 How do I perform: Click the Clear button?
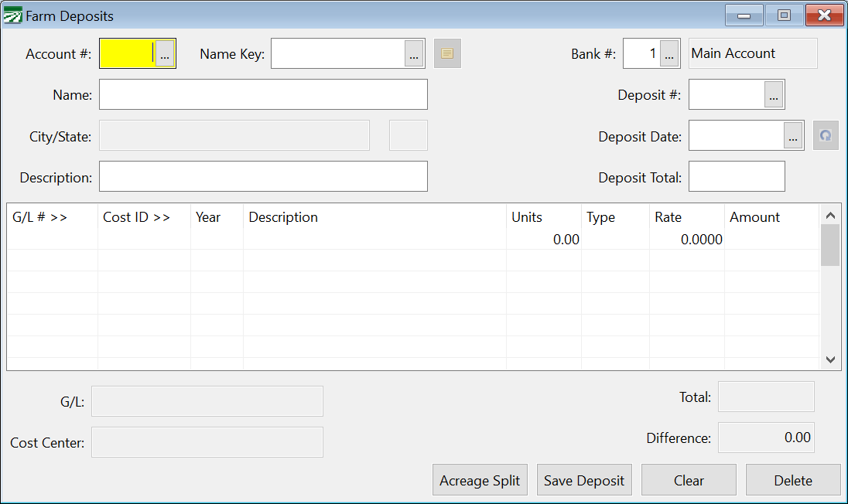coord(688,479)
